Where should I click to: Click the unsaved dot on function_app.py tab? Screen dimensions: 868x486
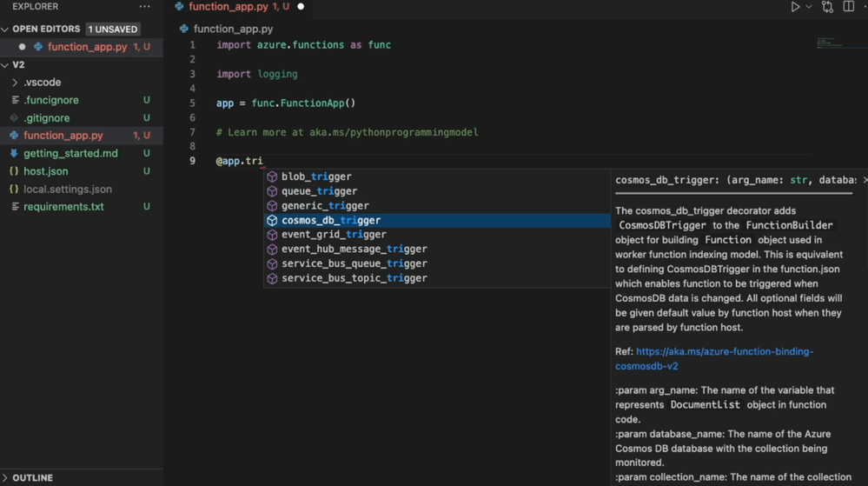click(301, 7)
